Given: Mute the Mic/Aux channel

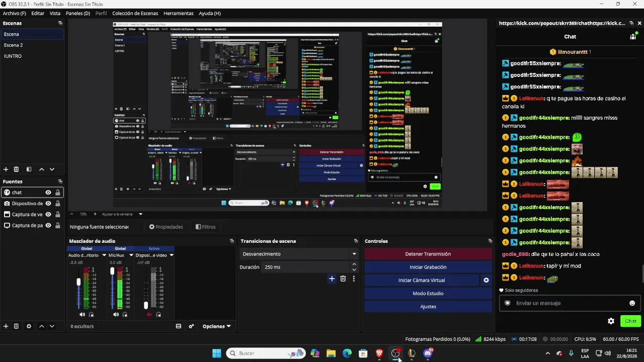Looking at the screenshot, I should (116, 315).
